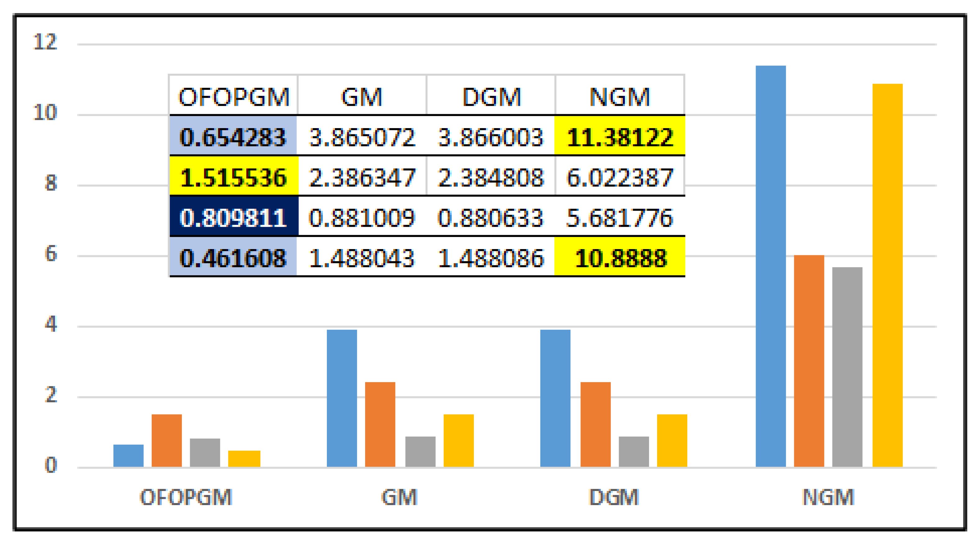Click the gray bar in GM group
The image size is (980, 542).
420,452
